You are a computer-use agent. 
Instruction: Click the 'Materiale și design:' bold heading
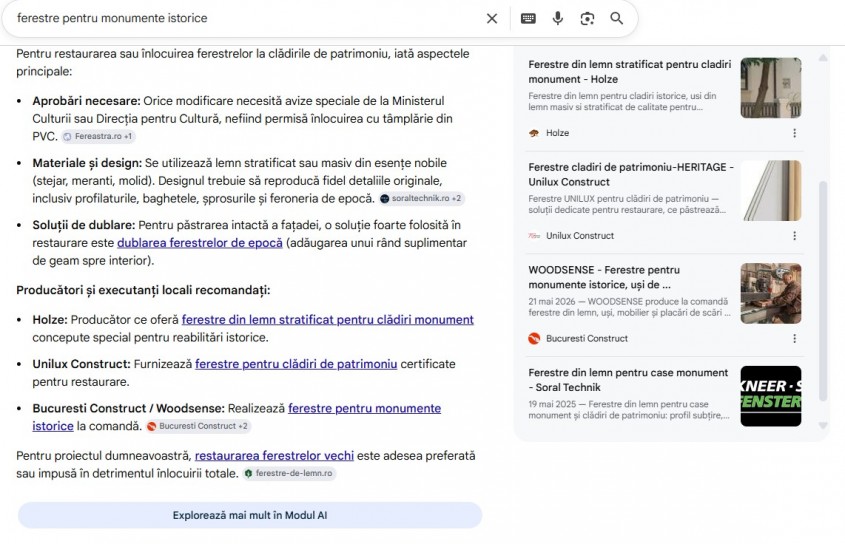coord(87,163)
